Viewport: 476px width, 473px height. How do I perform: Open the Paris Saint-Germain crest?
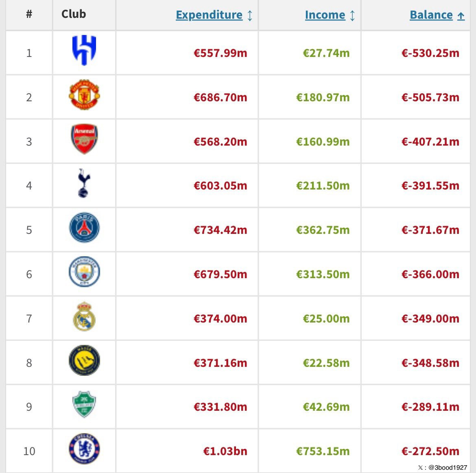pyautogui.click(x=84, y=228)
